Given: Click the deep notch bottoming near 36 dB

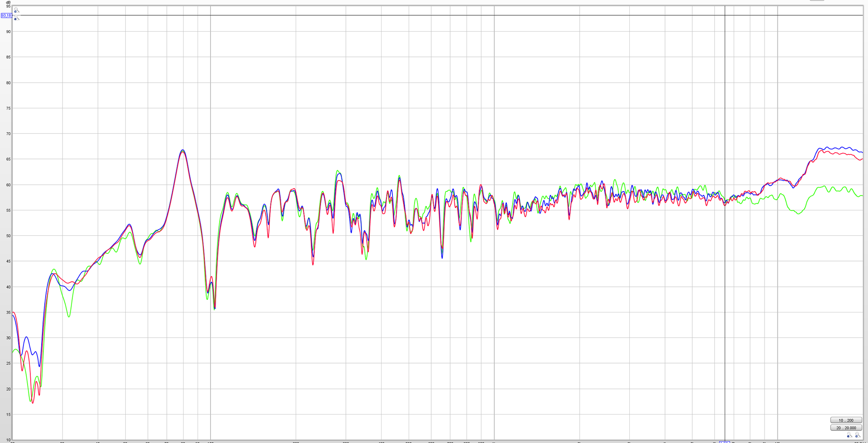Looking at the screenshot, I should (x=214, y=309).
